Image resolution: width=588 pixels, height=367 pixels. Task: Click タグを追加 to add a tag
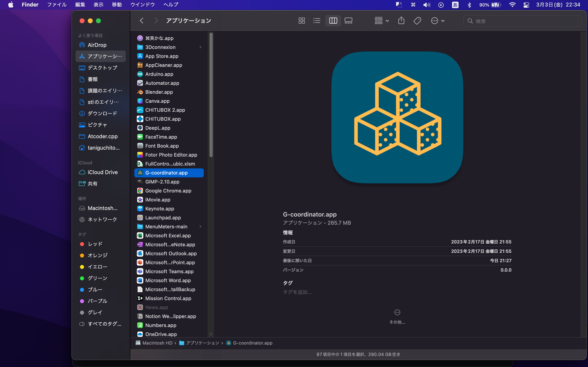point(297,292)
